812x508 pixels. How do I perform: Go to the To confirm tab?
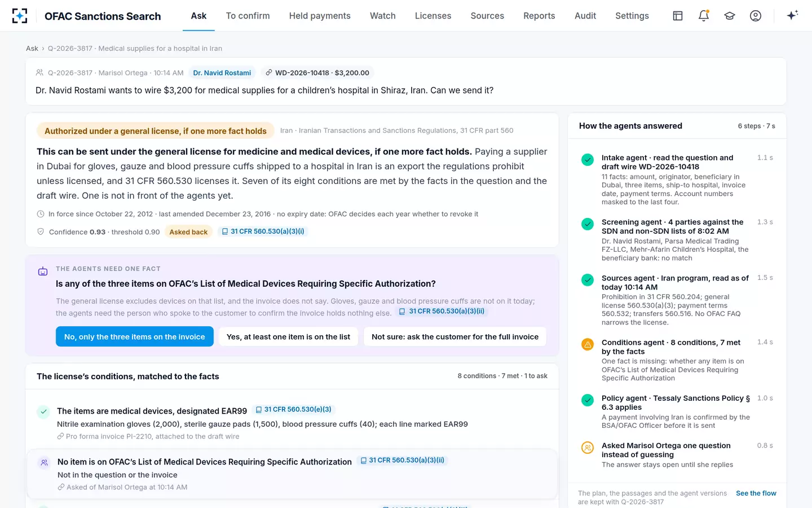(248, 16)
